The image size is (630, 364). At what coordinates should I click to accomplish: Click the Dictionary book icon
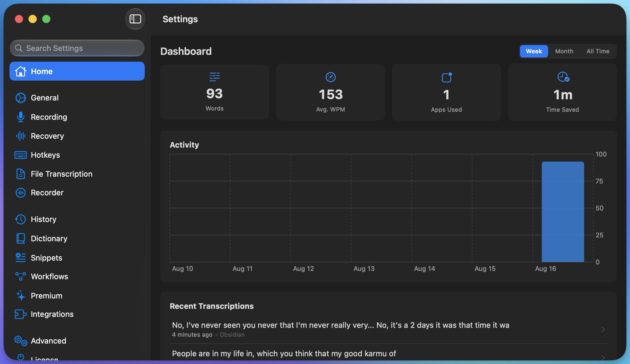point(20,239)
